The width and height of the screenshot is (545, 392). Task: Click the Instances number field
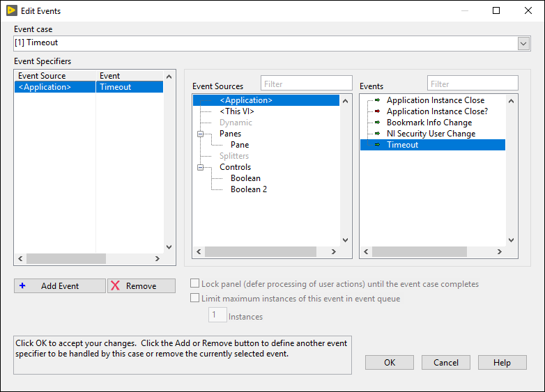click(x=217, y=316)
